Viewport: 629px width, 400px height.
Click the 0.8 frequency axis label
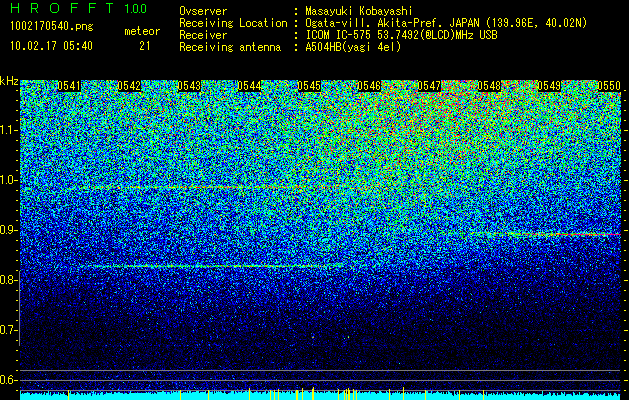pos(9,280)
